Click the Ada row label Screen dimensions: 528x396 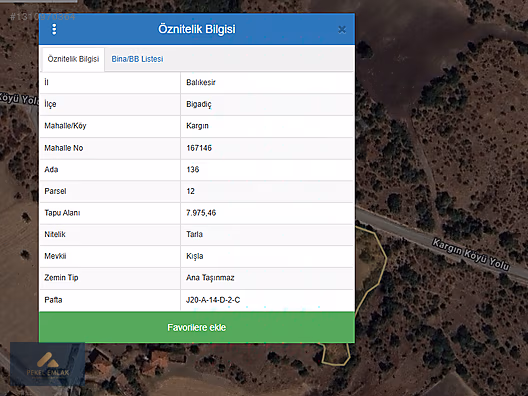51,169
